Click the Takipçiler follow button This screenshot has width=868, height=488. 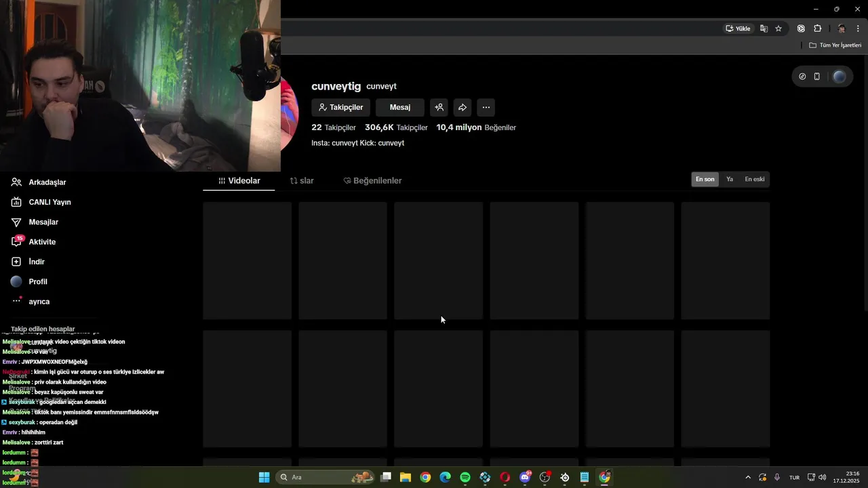click(340, 107)
